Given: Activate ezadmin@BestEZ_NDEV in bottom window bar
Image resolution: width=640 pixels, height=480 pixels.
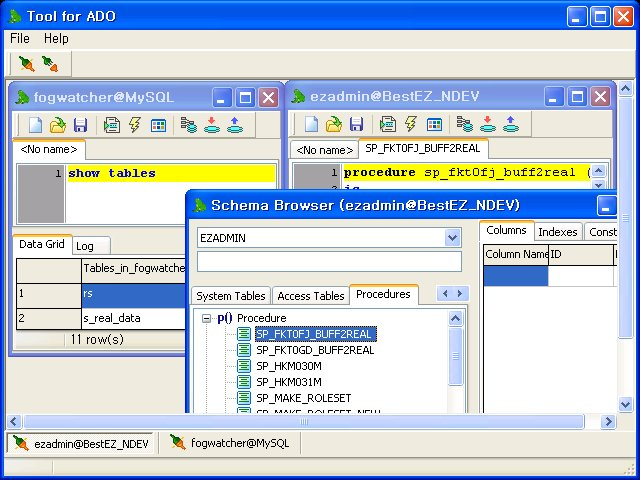Looking at the screenshot, I should [81, 444].
